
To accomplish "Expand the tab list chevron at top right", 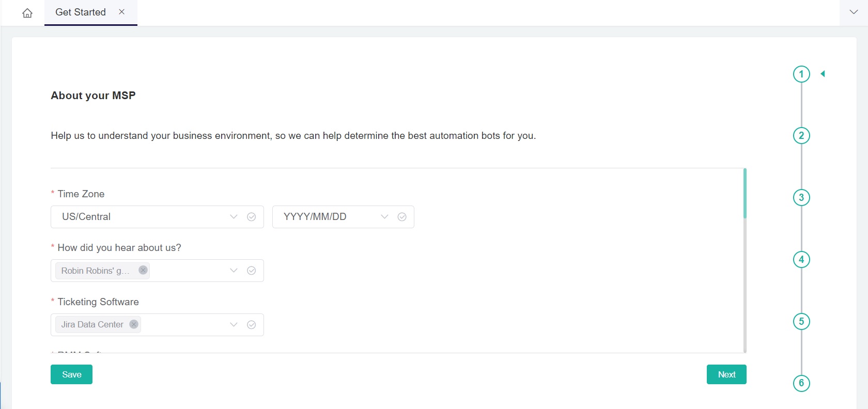I will [854, 12].
